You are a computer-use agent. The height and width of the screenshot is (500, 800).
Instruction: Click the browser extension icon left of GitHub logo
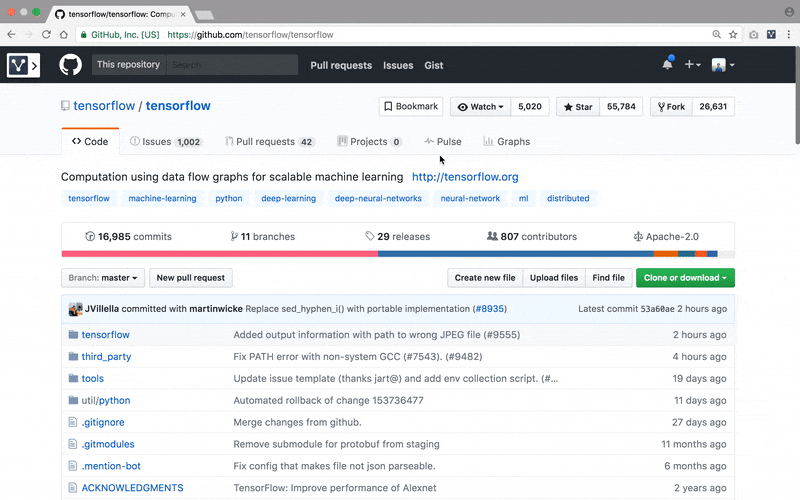[x=23, y=66]
